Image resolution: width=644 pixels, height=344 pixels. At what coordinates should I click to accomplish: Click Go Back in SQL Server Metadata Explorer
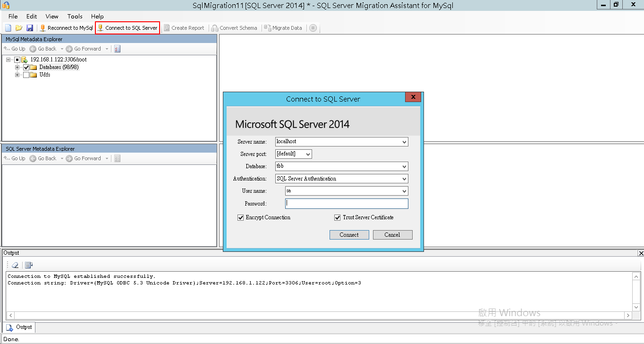click(x=43, y=158)
